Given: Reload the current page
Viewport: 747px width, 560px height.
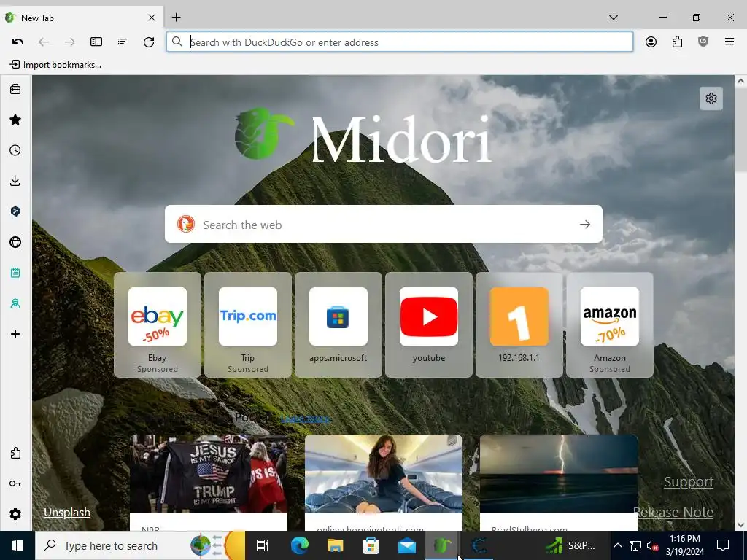Looking at the screenshot, I should click(x=149, y=42).
